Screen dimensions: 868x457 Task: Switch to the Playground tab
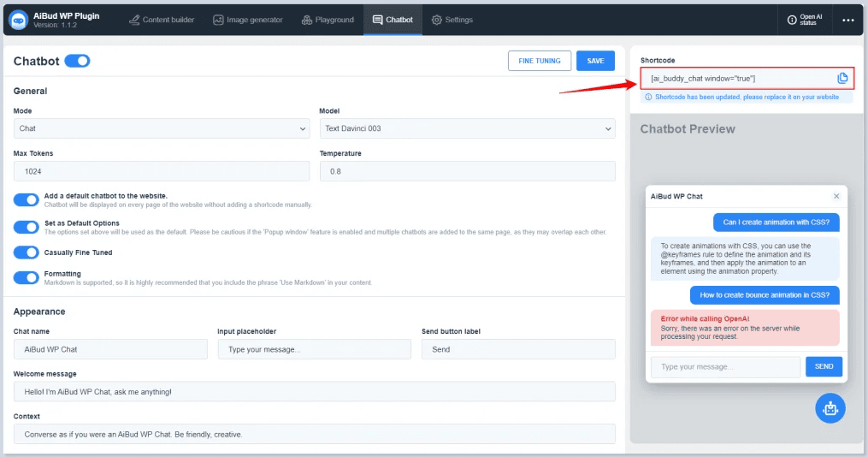(328, 20)
